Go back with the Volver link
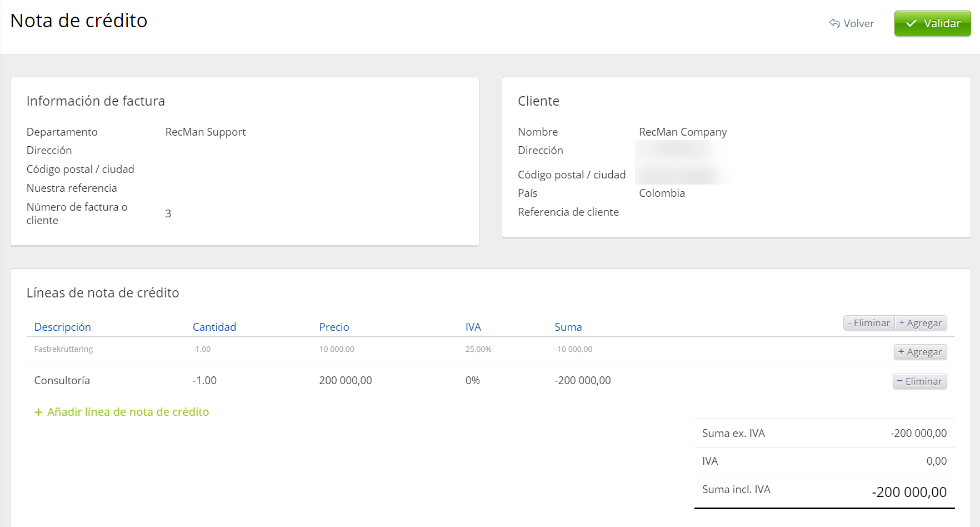Image resolution: width=980 pixels, height=527 pixels. 851,23
